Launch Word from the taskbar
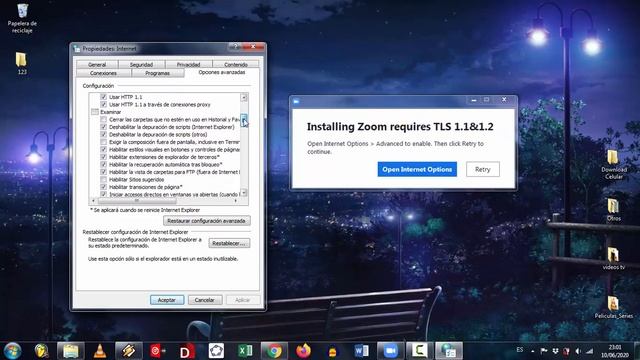The width and height of the screenshot is (640, 360). click(x=361, y=351)
